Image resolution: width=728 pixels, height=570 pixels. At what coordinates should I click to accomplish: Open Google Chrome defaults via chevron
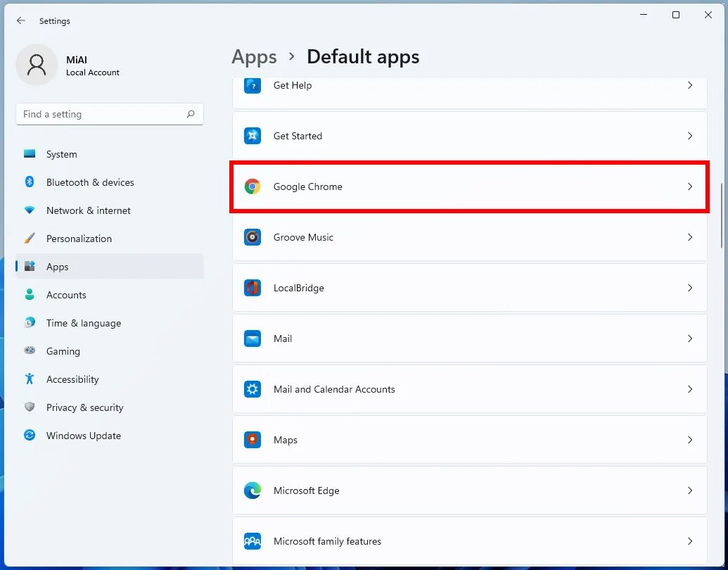[690, 186]
